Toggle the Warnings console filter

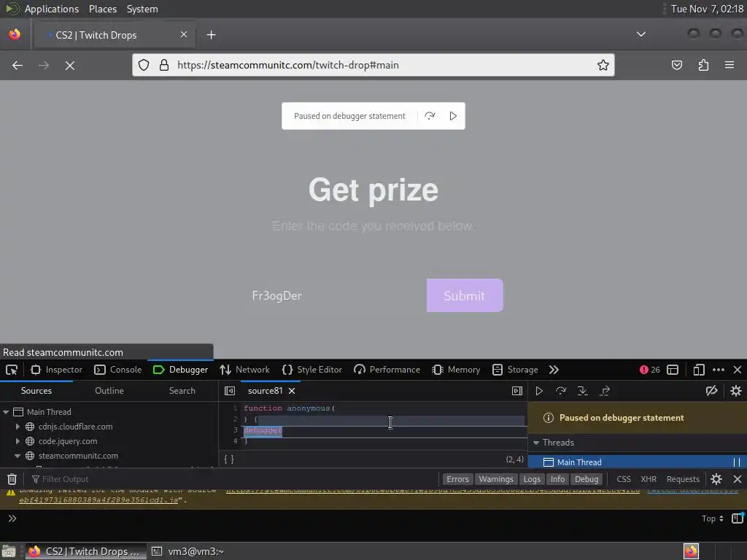pos(496,479)
